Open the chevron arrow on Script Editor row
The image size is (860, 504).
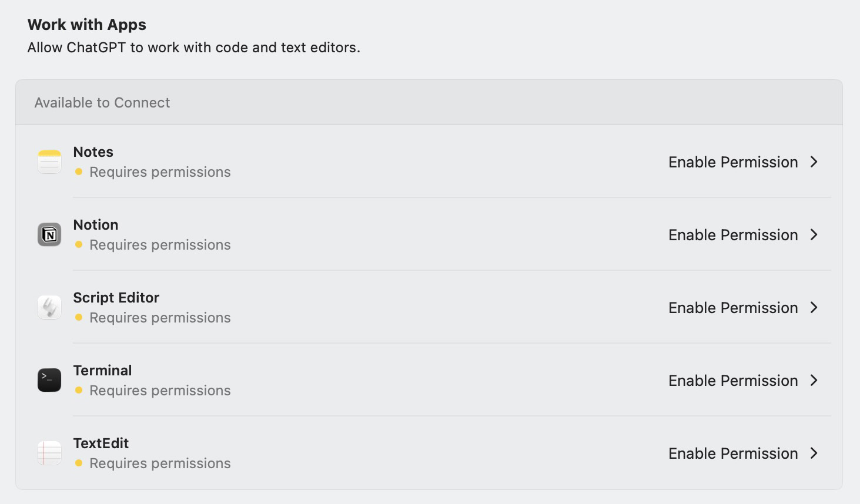(x=814, y=308)
